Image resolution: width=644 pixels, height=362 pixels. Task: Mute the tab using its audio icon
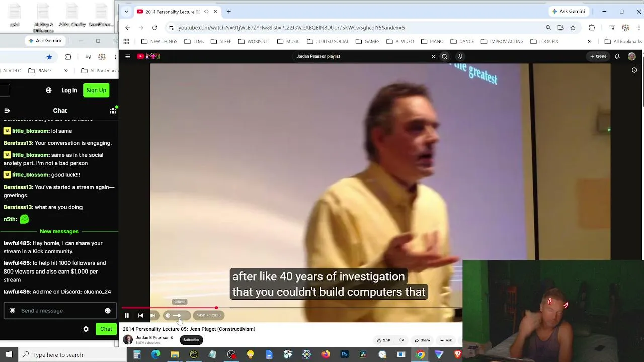click(x=206, y=12)
